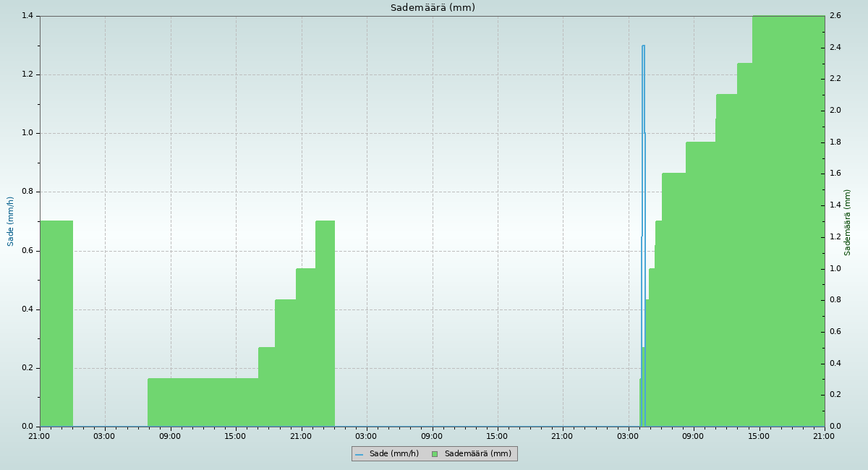Click the right axis title "Sademäärä (mm)"

click(x=848, y=222)
